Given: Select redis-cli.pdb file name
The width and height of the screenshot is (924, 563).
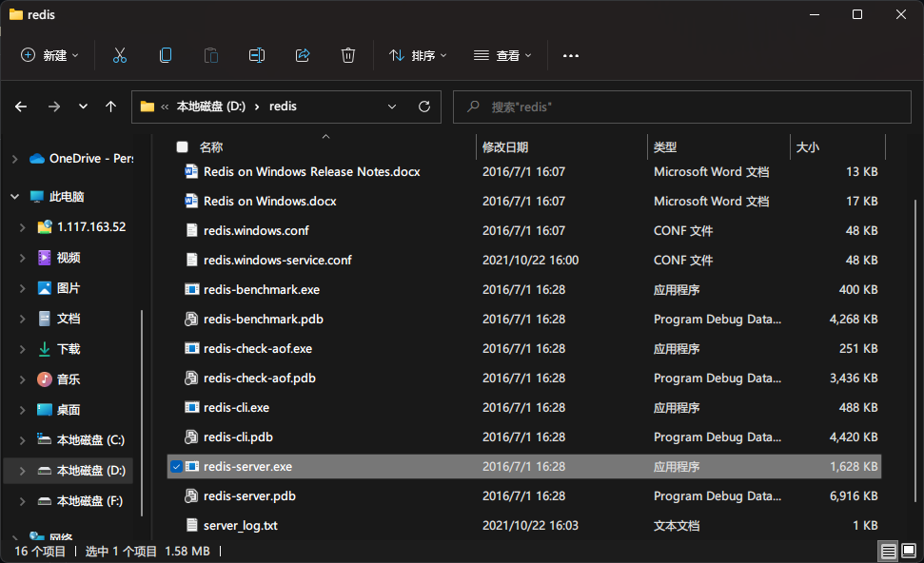Looking at the screenshot, I should click(238, 437).
